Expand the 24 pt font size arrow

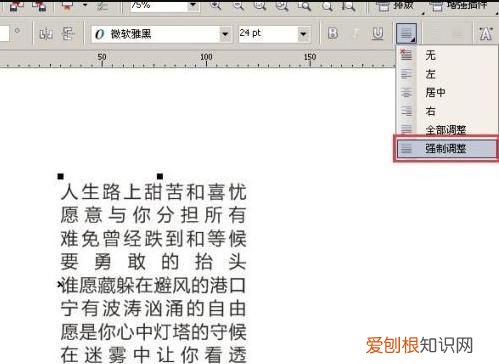[x=303, y=34]
